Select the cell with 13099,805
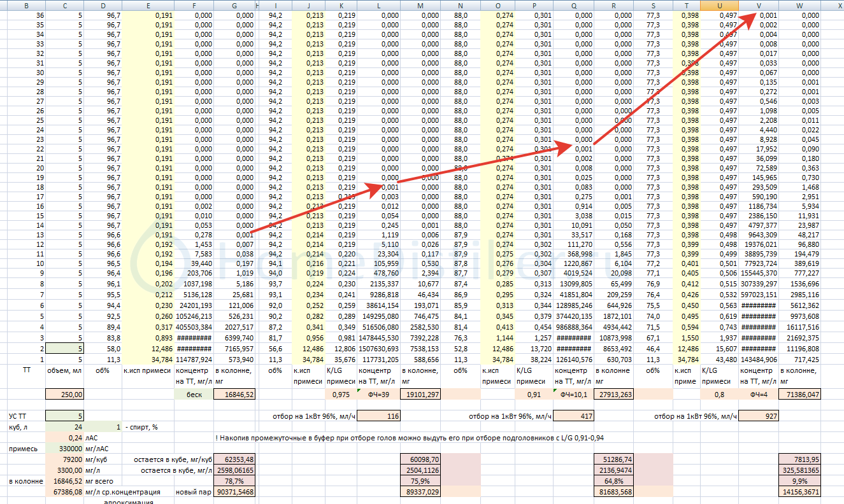844x504 pixels. point(573,283)
